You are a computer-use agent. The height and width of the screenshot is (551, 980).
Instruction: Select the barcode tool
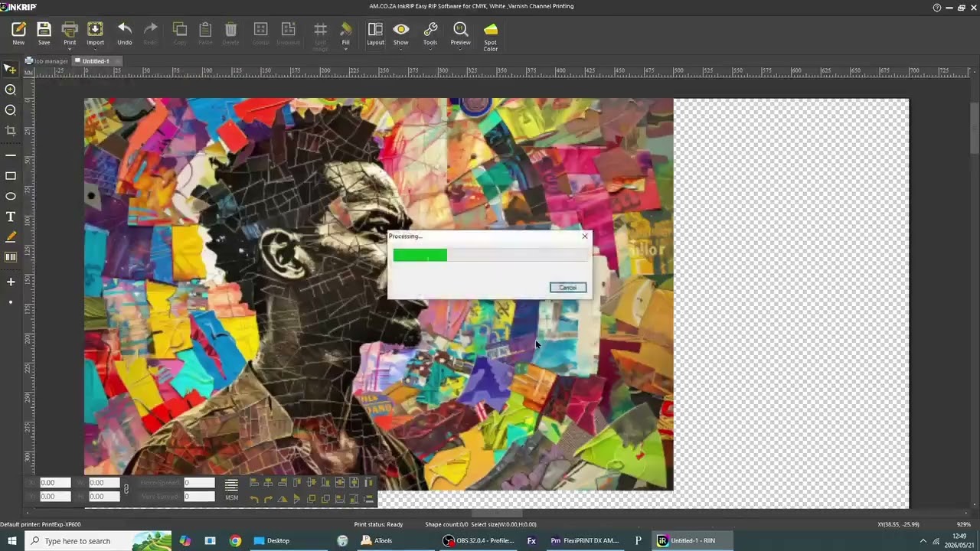[11, 257]
